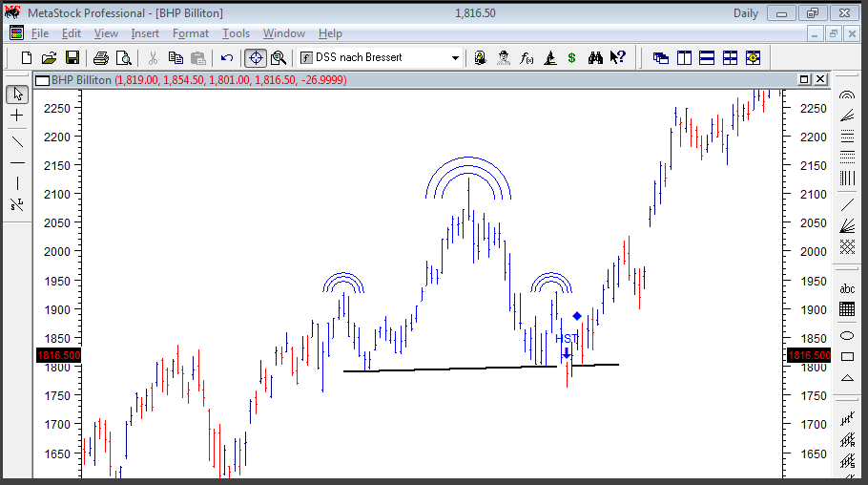Open the Help menu
Screen dimensions: 868x485
pyautogui.click(x=330, y=33)
